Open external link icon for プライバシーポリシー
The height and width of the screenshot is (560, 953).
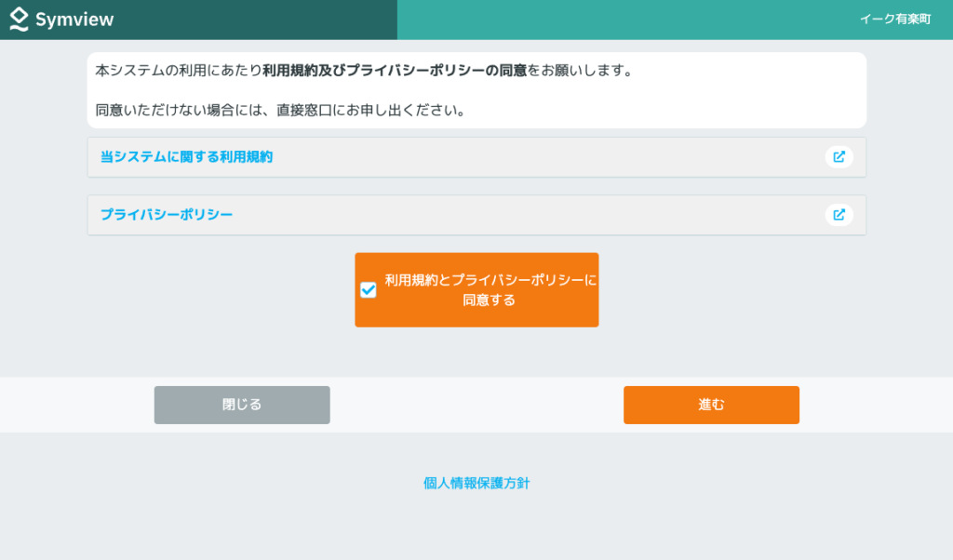(839, 215)
